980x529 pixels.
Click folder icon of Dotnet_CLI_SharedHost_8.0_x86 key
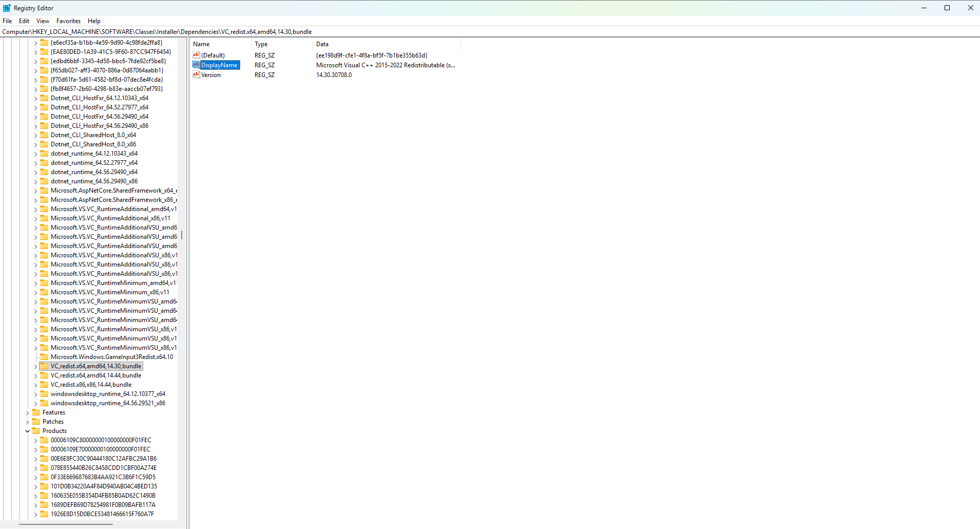[44, 144]
